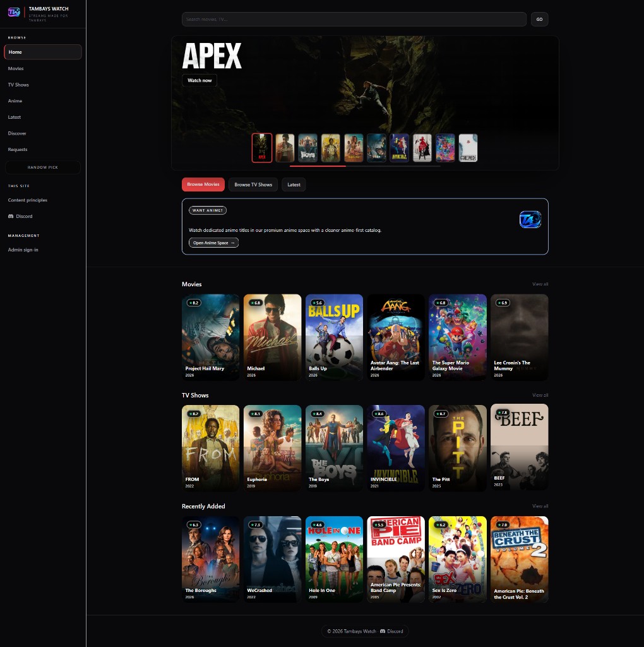Select the Super Mario Galaxy carousel thumbnail
644x647 pixels.
tap(445, 148)
